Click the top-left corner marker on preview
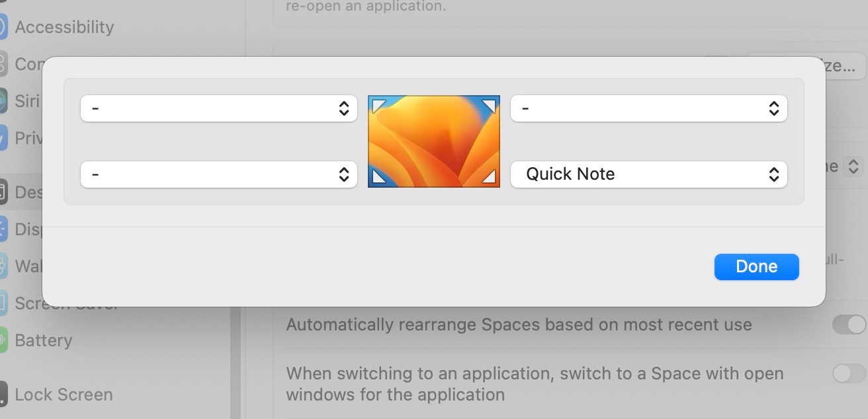 378,105
